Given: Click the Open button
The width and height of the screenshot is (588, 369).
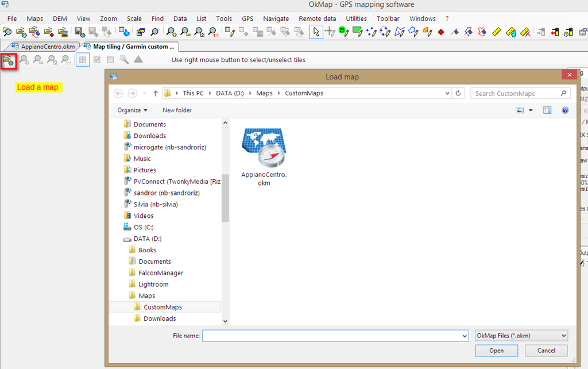Looking at the screenshot, I should click(497, 351).
